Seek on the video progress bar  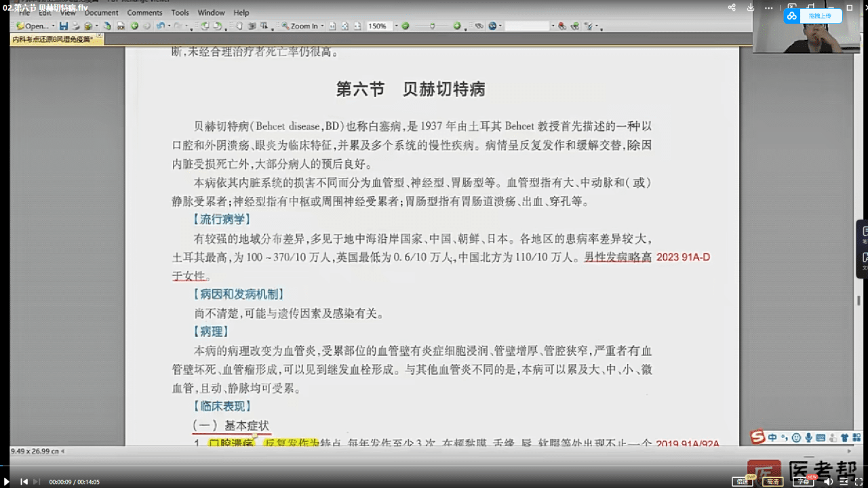point(434,466)
